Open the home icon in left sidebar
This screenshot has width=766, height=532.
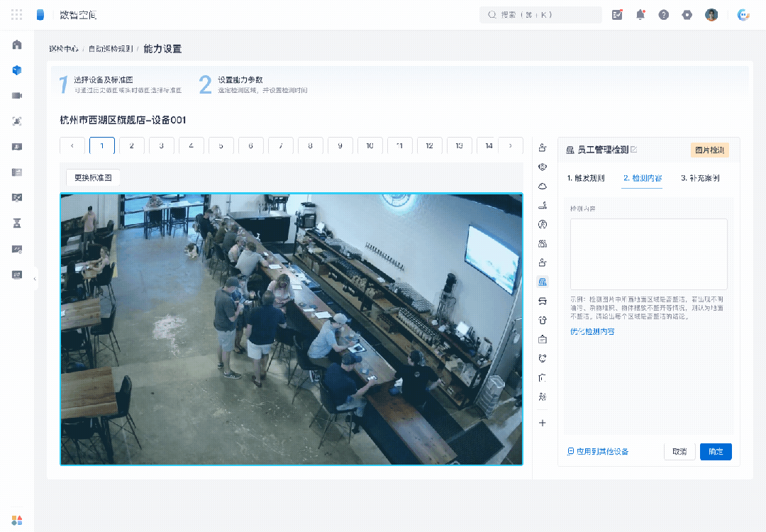point(17,45)
